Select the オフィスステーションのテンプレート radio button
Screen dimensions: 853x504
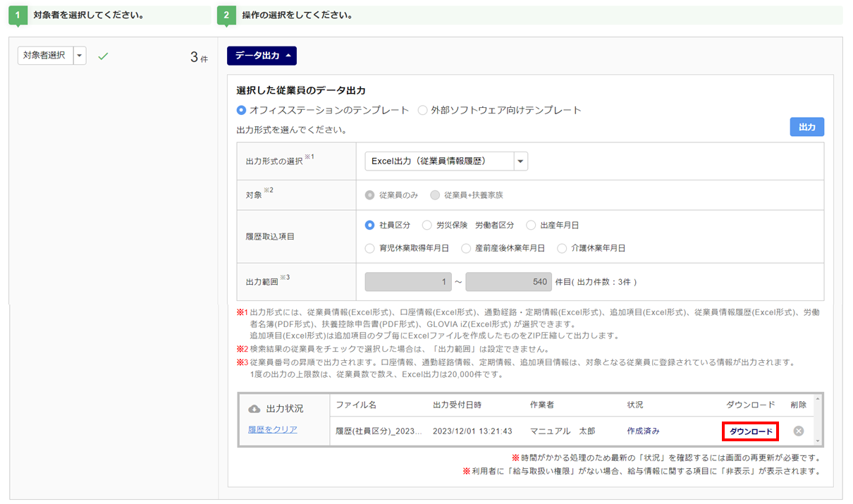click(242, 110)
